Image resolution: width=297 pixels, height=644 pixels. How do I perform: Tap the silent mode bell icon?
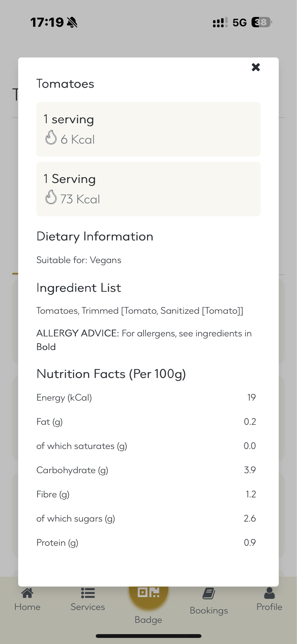(72, 23)
